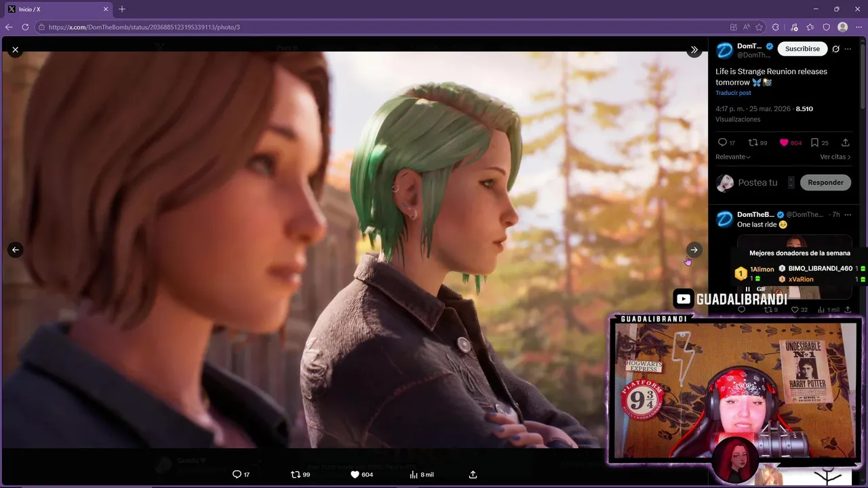Pause the GIF in the reply
The image size is (868, 488).
click(x=748, y=289)
